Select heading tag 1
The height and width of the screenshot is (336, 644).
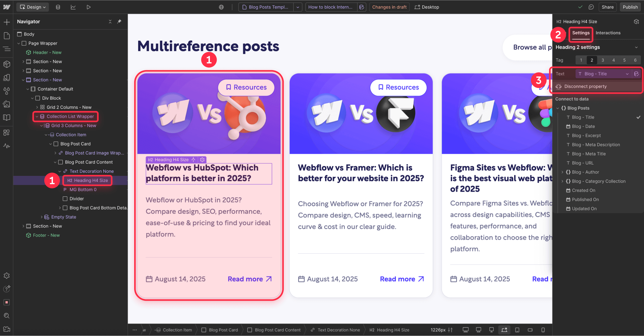[581, 60]
